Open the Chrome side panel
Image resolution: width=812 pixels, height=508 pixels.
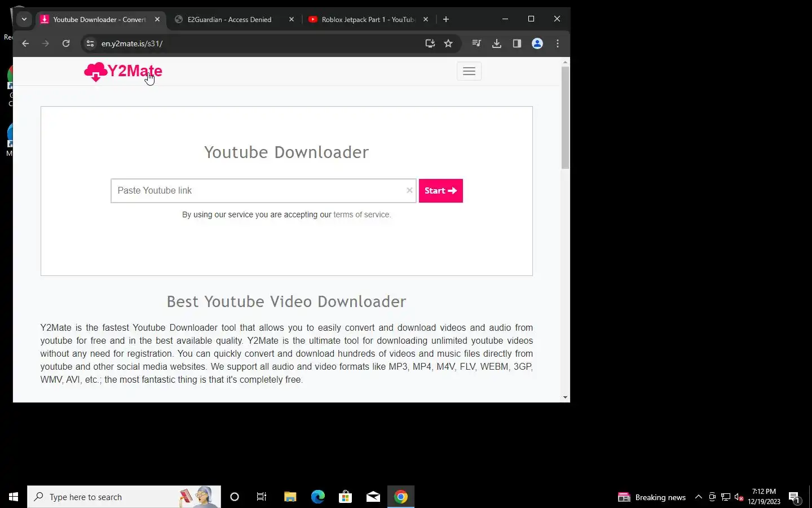517,43
